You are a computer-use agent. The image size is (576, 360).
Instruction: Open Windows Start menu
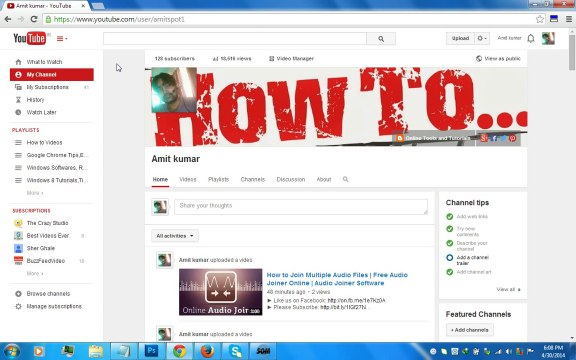click(11, 352)
